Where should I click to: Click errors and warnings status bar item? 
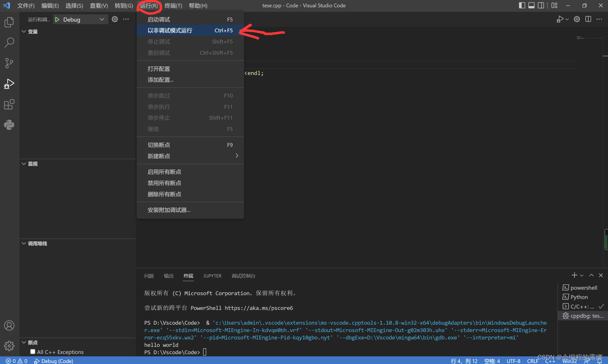[17, 361]
